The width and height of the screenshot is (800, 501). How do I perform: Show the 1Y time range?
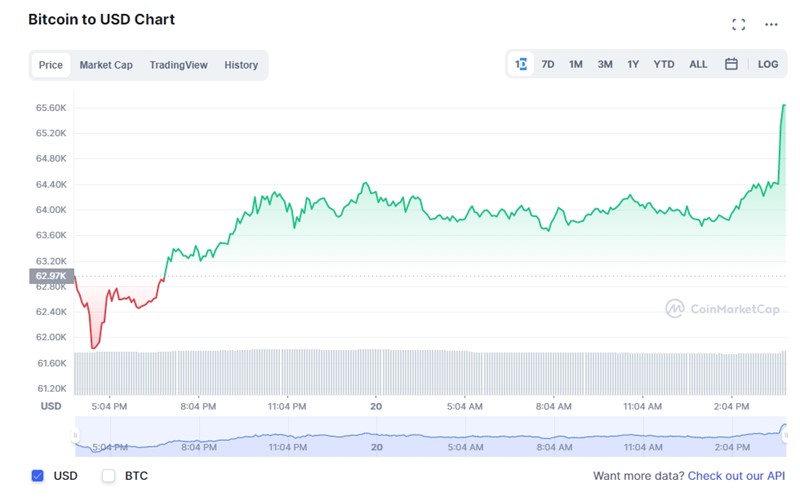(633, 64)
